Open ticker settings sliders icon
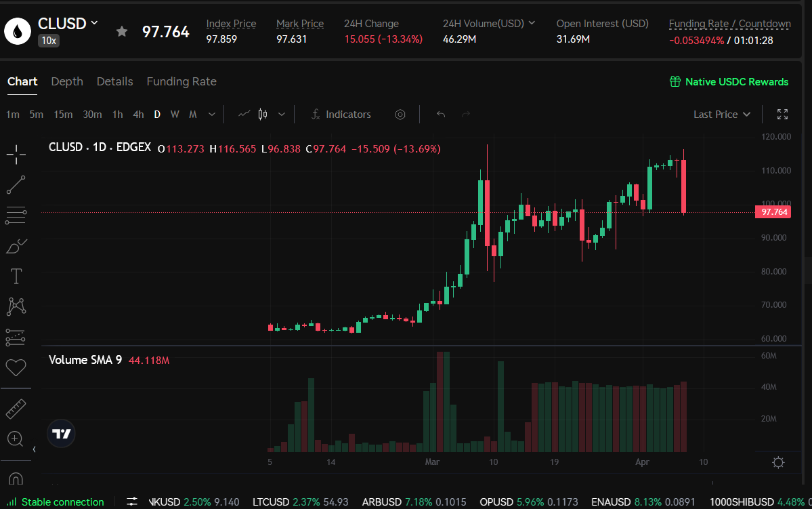Screen dimensions: 812x509 pyautogui.click(x=132, y=502)
